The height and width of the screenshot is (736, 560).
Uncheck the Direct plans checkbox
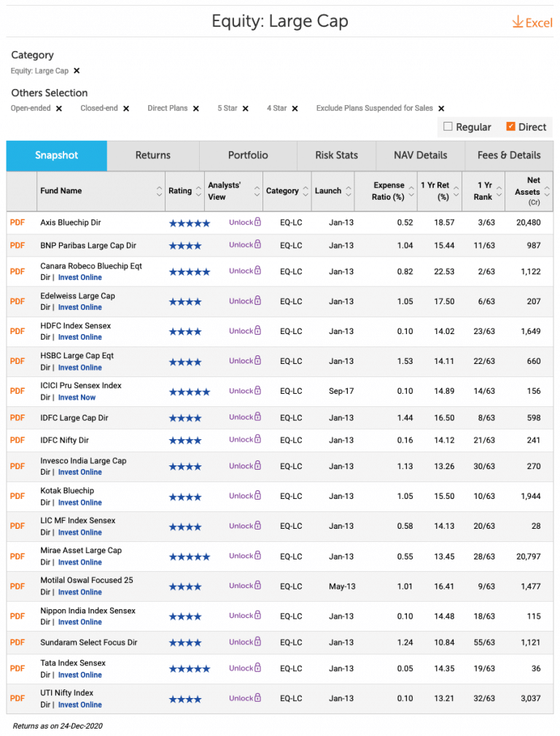[510, 126]
